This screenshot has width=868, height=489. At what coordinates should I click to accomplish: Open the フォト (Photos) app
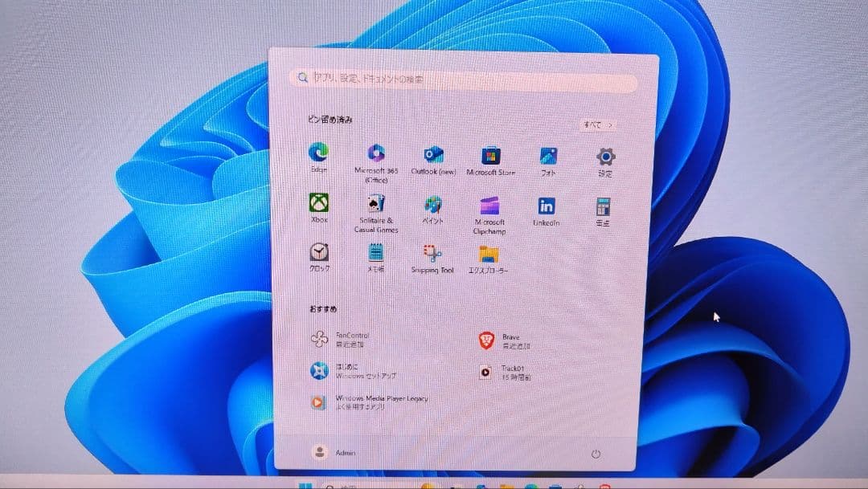[547, 157]
